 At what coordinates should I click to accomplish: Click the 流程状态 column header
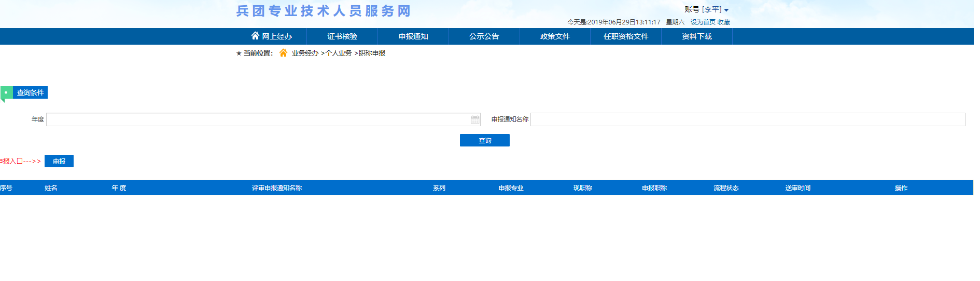pos(726,188)
